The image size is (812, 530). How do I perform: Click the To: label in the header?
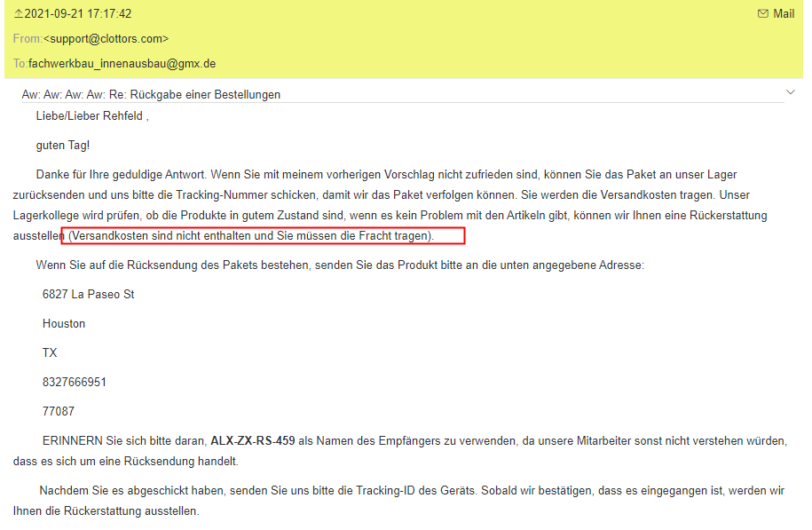pos(20,64)
